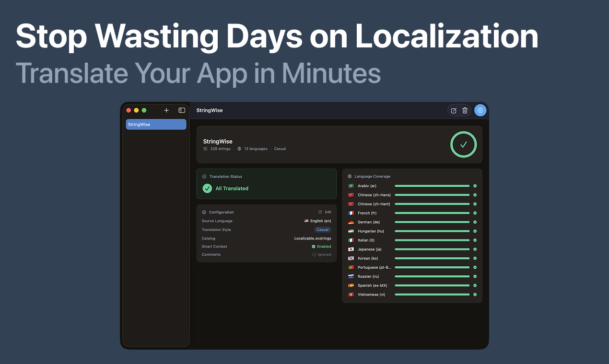Screen dimensions: 609x364
Task: Click the Source Language label
Action: coord(217,221)
